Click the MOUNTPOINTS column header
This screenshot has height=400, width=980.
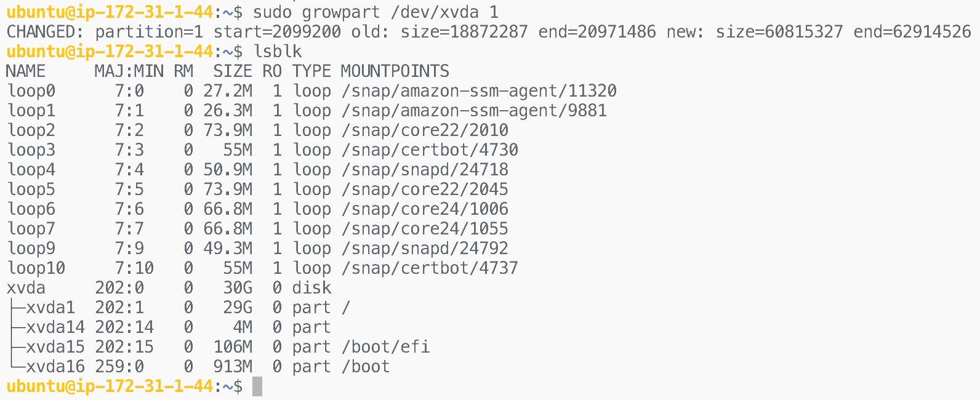pos(395,71)
